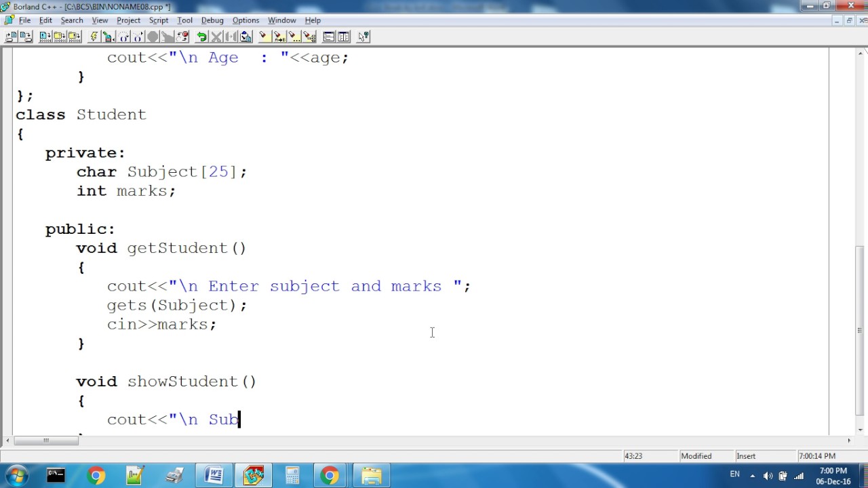The width and height of the screenshot is (868, 488).
Task: Click the "Insert" status bar mode
Action: [x=746, y=456]
